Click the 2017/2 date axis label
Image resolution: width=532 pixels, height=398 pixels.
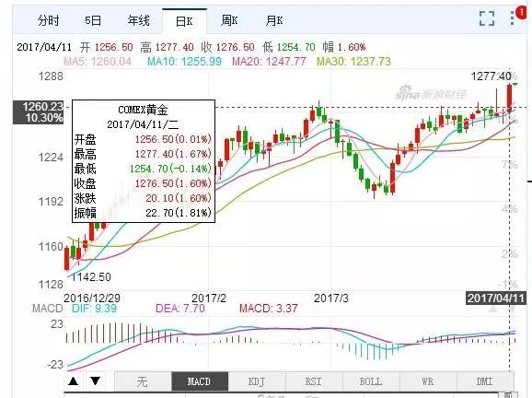[209, 298]
